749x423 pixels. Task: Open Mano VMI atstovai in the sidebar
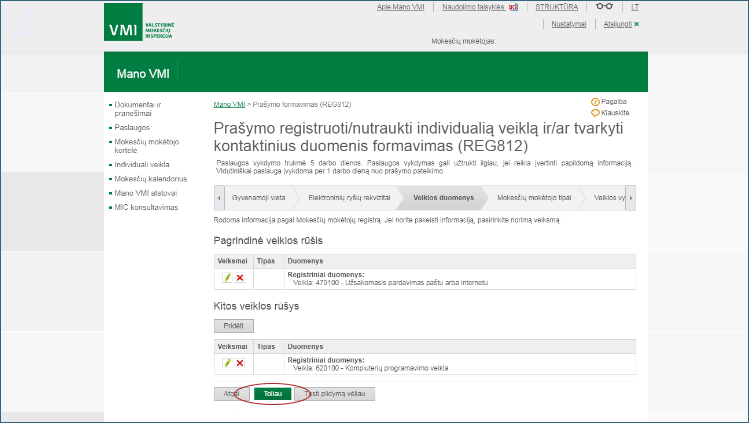pos(145,193)
